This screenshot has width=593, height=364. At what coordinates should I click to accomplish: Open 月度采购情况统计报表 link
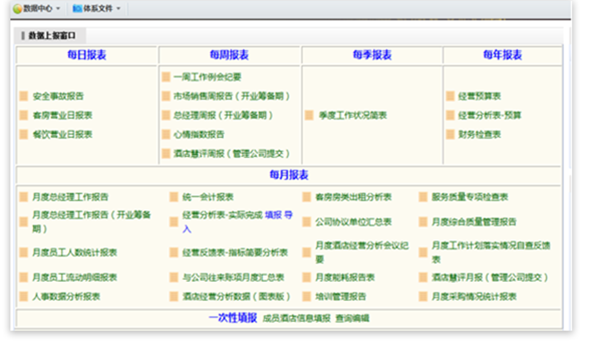coord(474,297)
